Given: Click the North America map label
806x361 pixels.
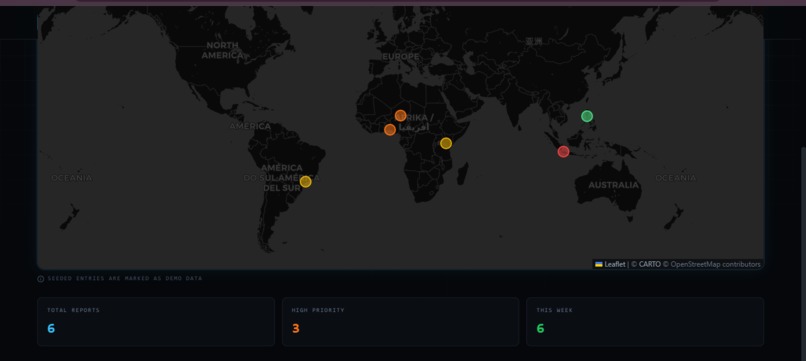Looking at the screenshot, I should (x=222, y=50).
